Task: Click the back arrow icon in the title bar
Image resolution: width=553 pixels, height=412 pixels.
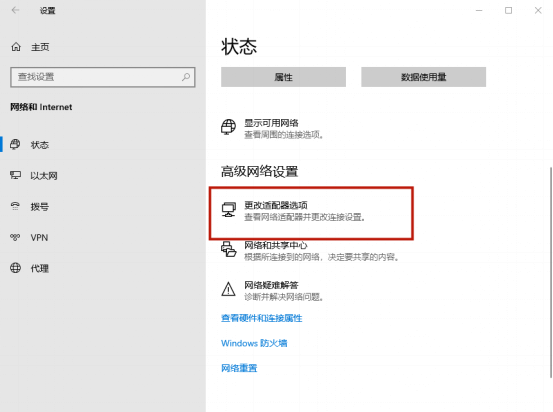Action: pos(15,10)
